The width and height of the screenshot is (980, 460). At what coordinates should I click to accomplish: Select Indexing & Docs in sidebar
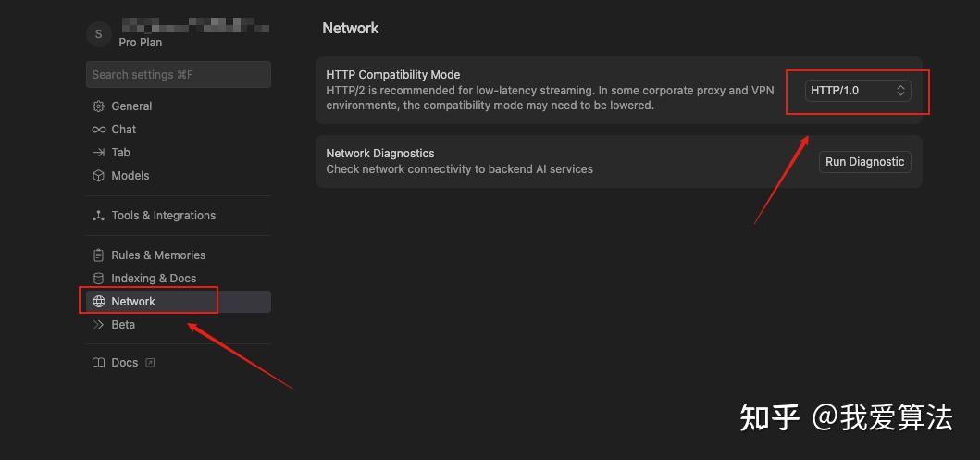click(154, 279)
